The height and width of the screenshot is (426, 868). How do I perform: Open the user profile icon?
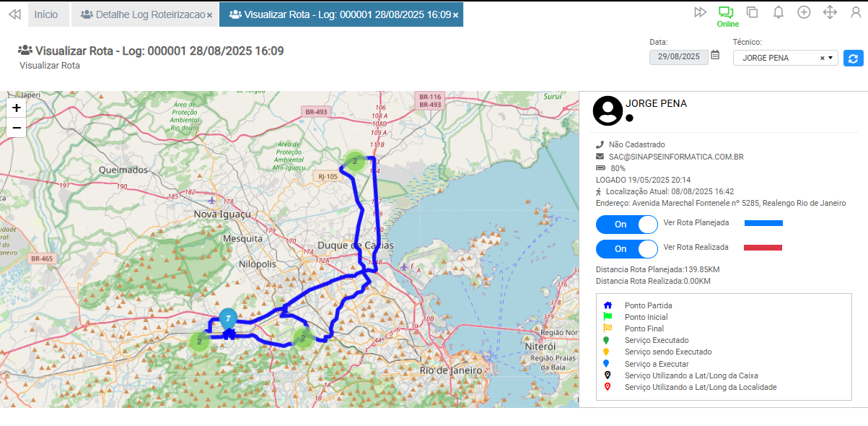click(x=856, y=12)
